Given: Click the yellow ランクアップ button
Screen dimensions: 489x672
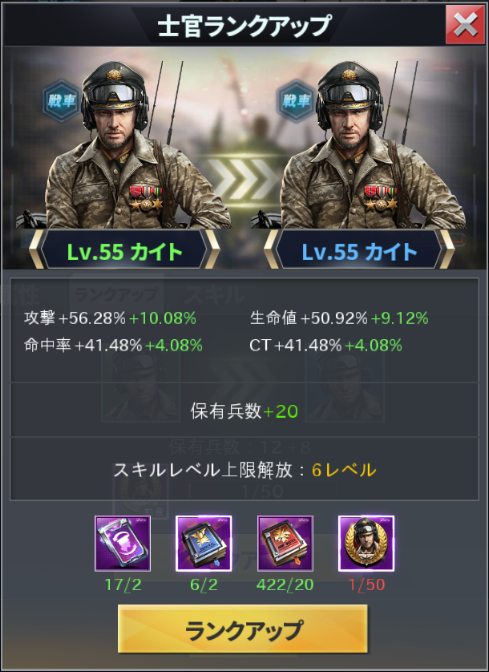Looking at the screenshot, I should click(243, 629).
